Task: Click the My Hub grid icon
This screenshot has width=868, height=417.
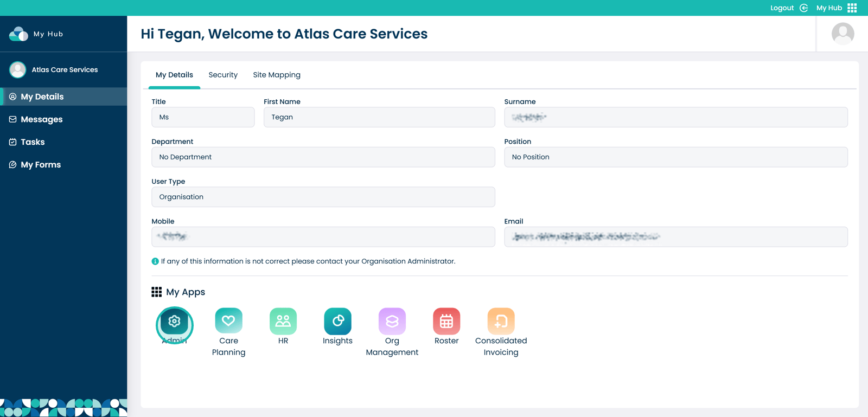Action: click(x=852, y=8)
